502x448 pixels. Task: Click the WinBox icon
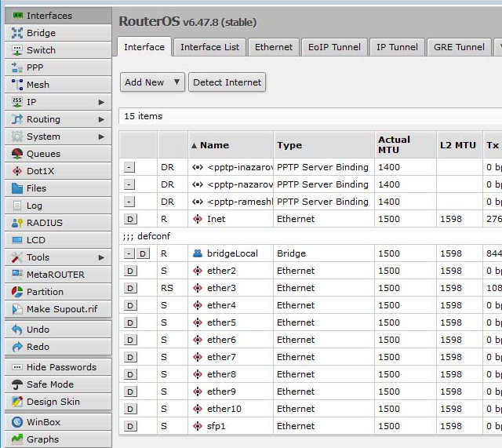(x=17, y=422)
